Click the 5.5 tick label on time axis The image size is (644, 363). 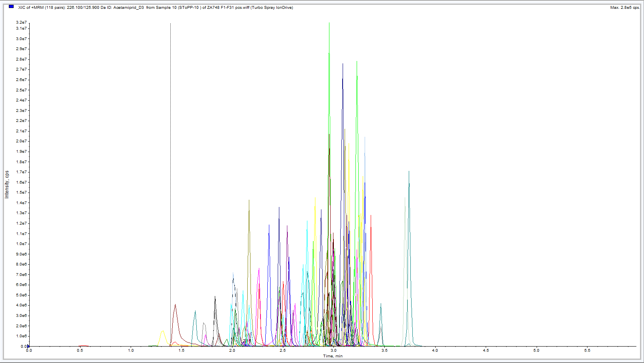(587, 351)
